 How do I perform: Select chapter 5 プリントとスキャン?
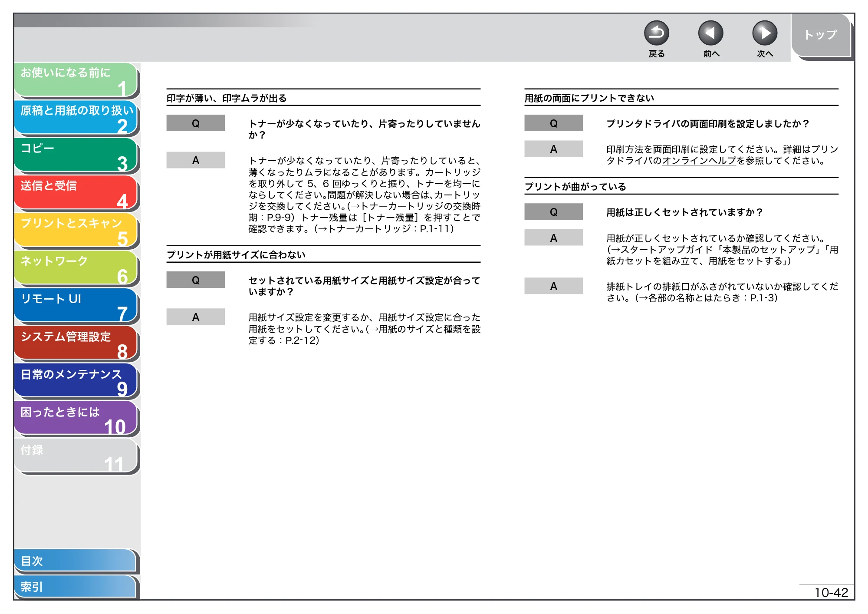(76, 231)
